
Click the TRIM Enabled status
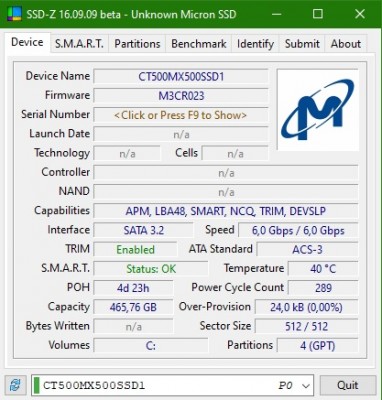(x=135, y=250)
